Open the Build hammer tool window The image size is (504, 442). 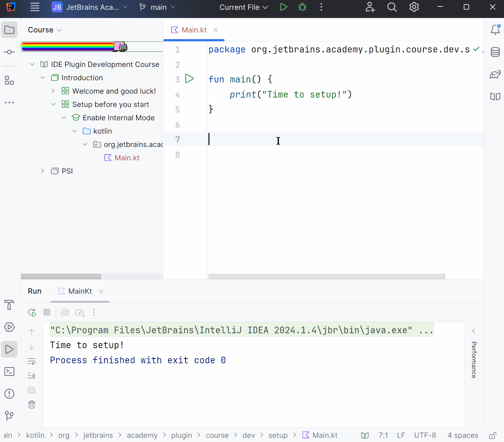9,305
